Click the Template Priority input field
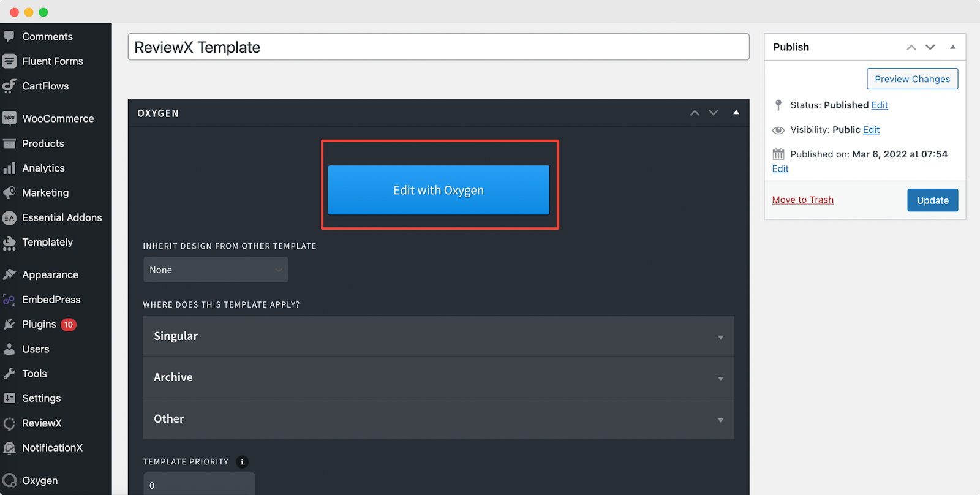The image size is (980, 495). tap(199, 484)
